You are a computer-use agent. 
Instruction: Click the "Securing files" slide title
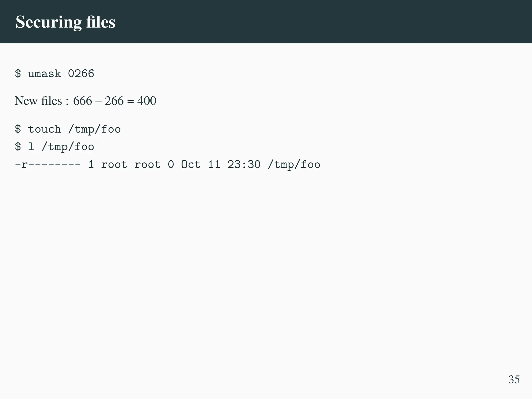click(x=65, y=22)
